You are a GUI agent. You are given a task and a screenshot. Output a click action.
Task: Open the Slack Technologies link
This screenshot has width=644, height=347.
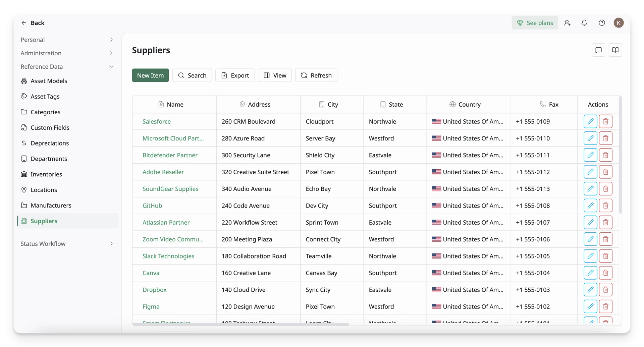pos(168,256)
